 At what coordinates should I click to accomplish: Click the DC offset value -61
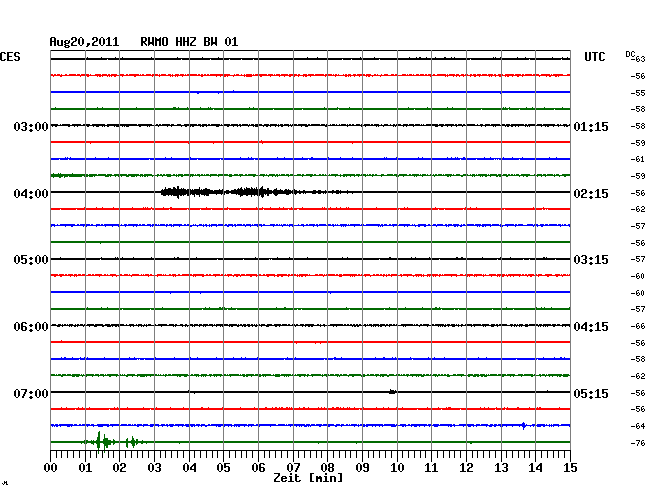click(x=638, y=159)
